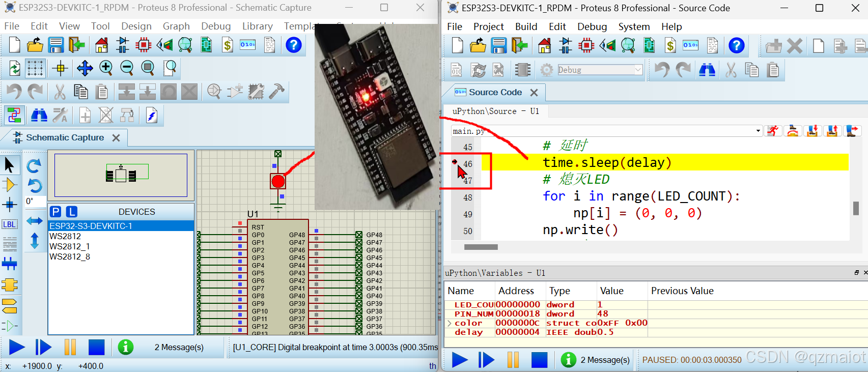Image resolution: width=868 pixels, height=372 pixels.
Task: Select the Terminals Mode tool
Action: [9, 306]
